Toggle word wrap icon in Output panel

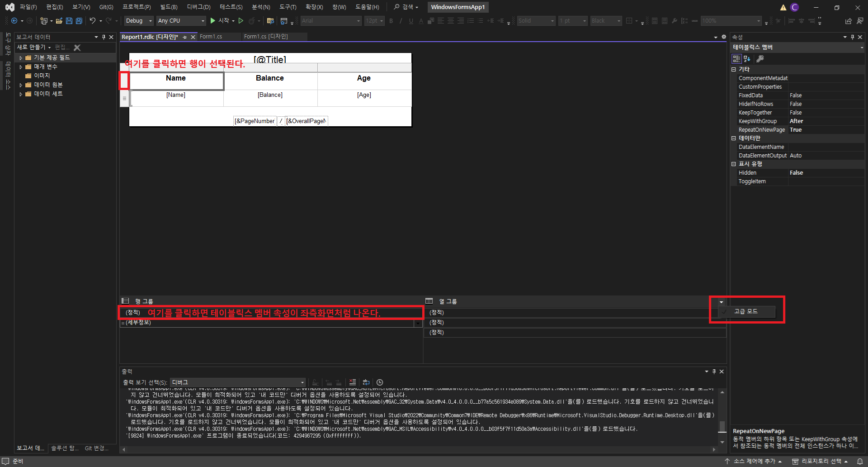click(366, 382)
